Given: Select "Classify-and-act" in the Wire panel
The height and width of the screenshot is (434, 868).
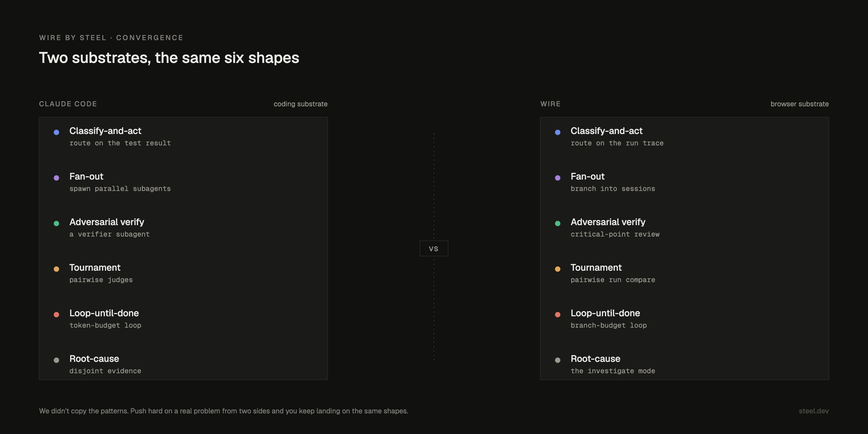Looking at the screenshot, I should point(607,131).
